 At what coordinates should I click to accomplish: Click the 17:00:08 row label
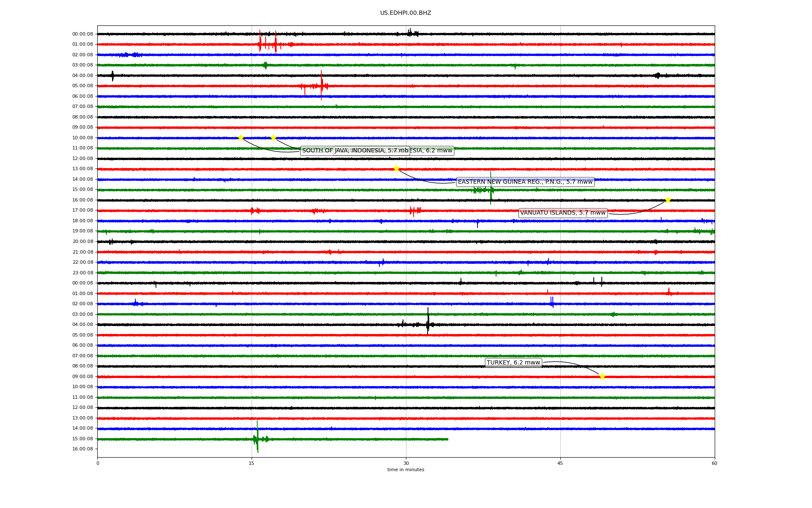(82, 210)
